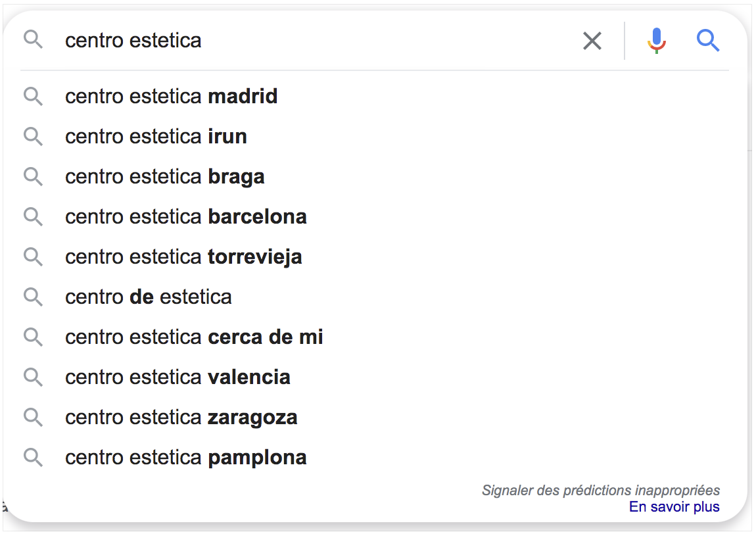Click the magnifier icon beside 'centro de estetica'
The height and width of the screenshot is (534, 756).
click(34, 297)
